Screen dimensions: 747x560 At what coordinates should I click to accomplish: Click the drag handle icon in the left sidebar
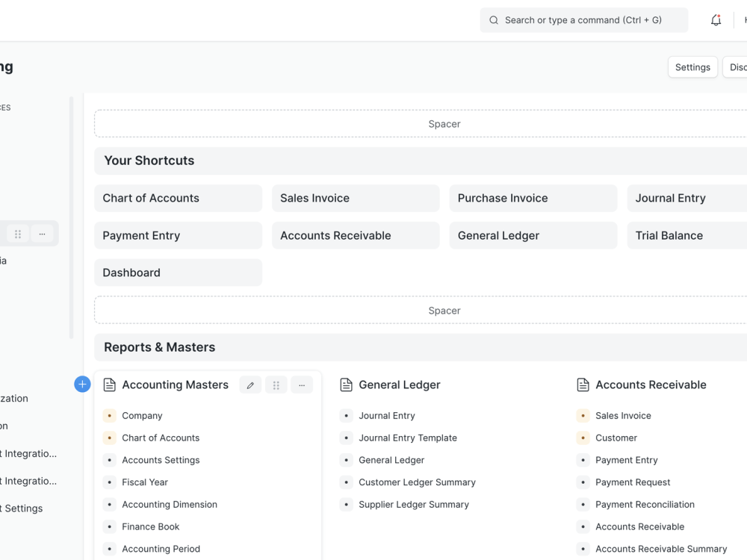pyautogui.click(x=17, y=233)
